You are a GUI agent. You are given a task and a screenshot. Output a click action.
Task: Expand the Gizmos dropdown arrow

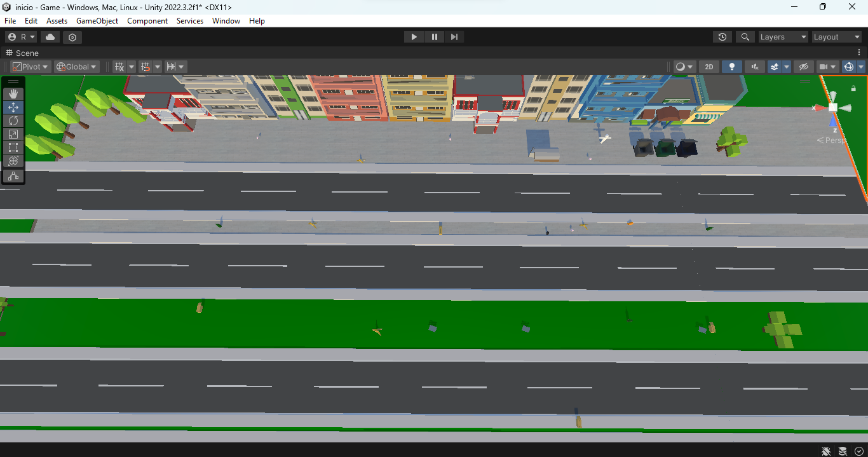pyautogui.click(x=861, y=67)
